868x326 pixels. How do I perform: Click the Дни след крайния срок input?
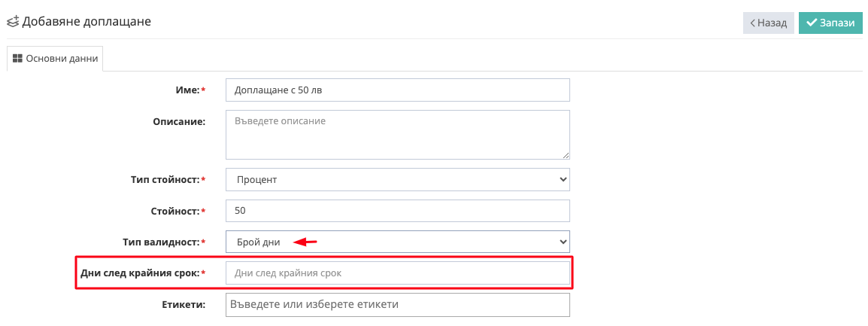pos(397,273)
